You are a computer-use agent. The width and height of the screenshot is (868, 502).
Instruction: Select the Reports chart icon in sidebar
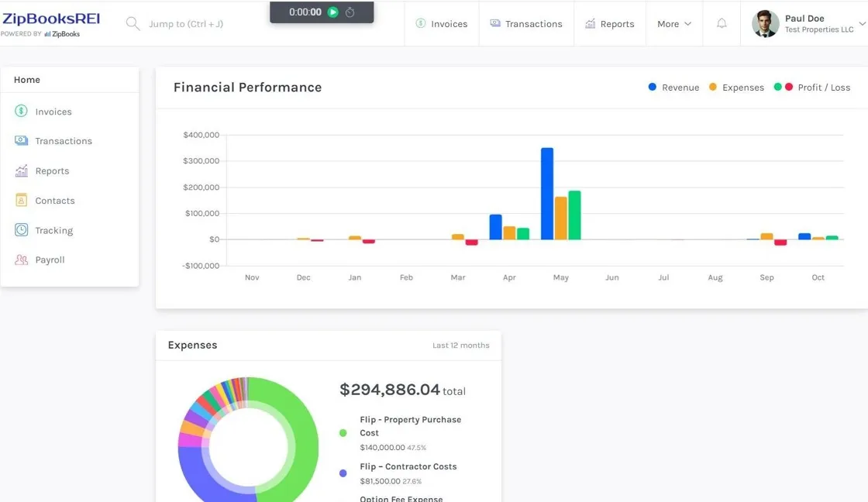pos(21,170)
